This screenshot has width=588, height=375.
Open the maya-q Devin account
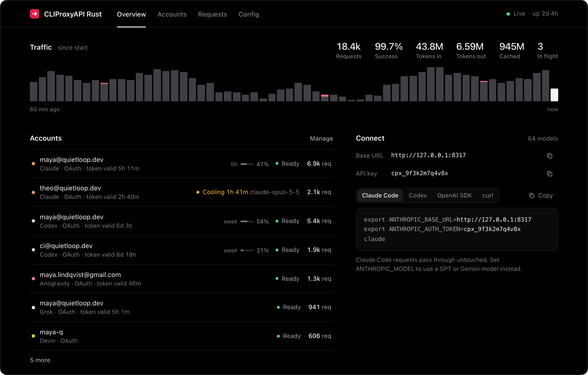click(x=181, y=336)
